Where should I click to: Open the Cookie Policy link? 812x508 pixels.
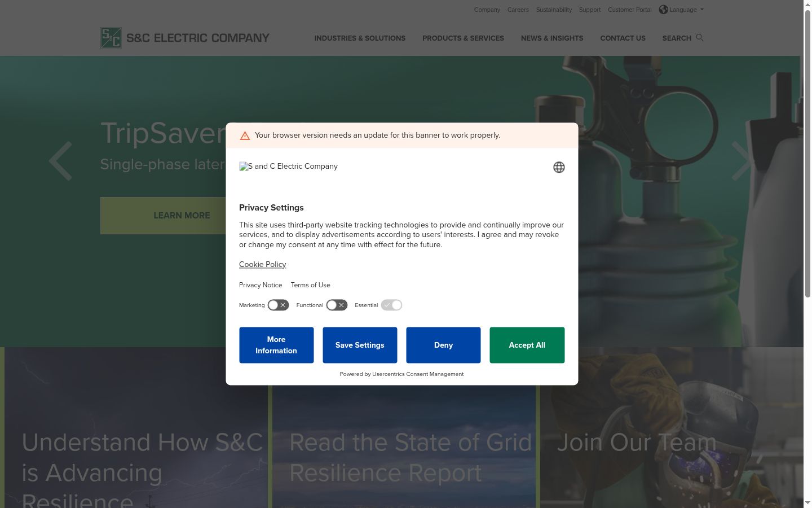point(262,264)
